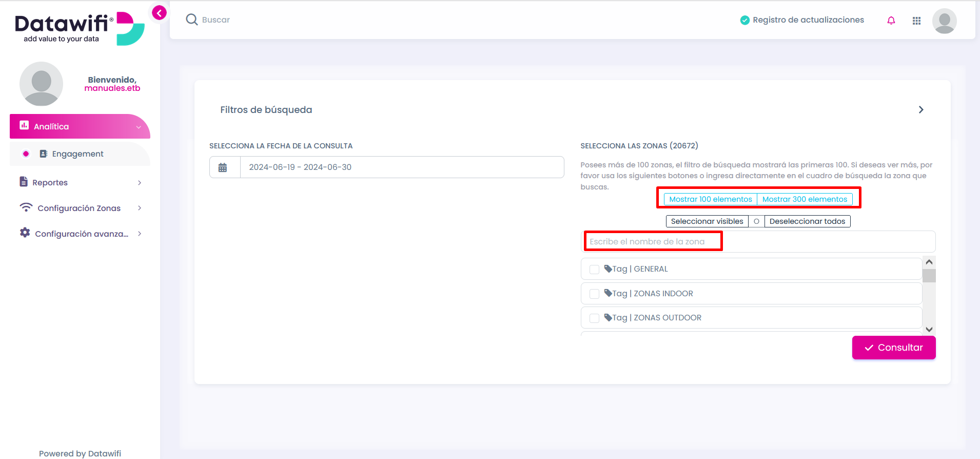This screenshot has width=980, height=459.
Task: Expand the Filtros de búsqueda panel arrow
Action: (921, 110)
